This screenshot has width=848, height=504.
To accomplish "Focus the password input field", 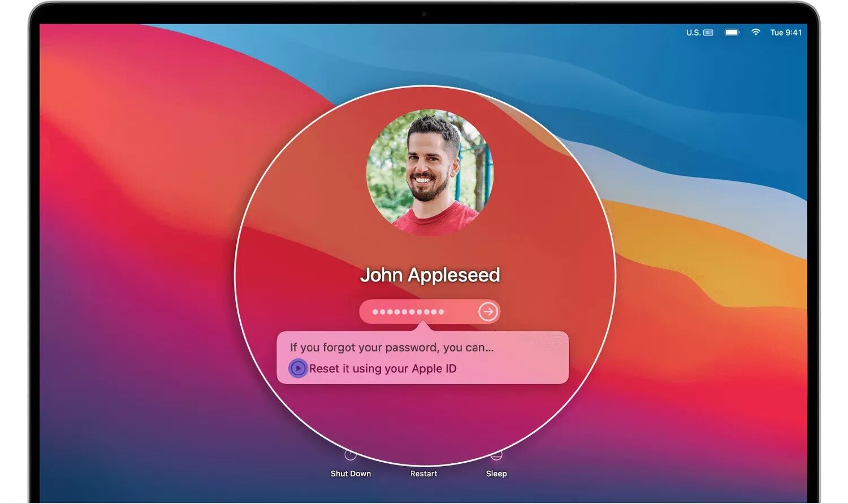I will (x=430, y=311).
